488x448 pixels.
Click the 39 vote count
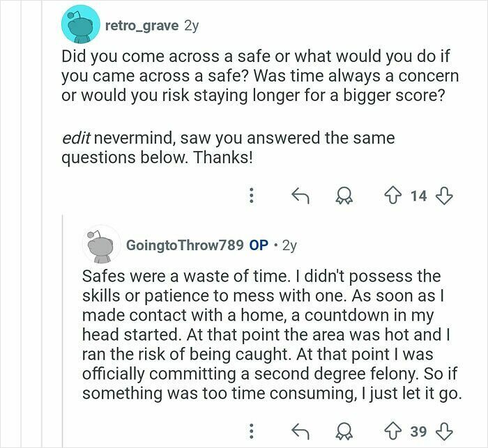tap(418, 431)
